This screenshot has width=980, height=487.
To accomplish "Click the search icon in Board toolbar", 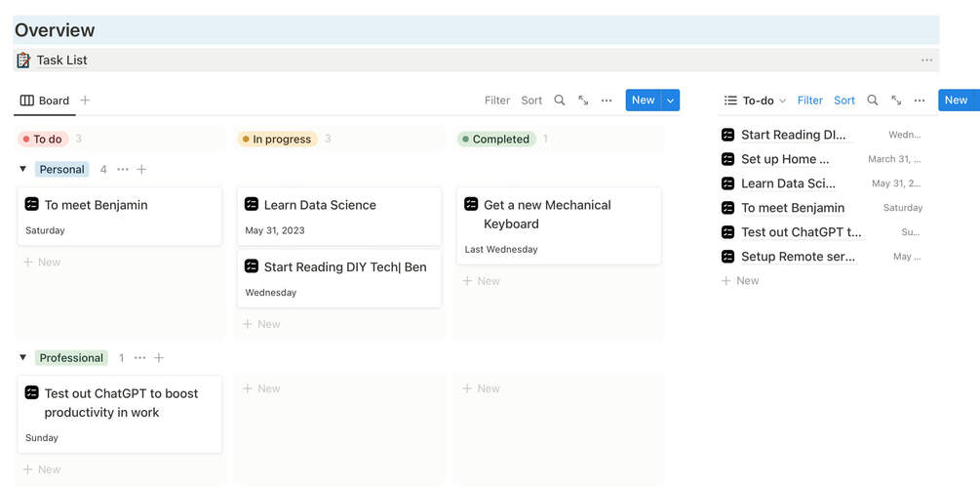I will point(560,101).
